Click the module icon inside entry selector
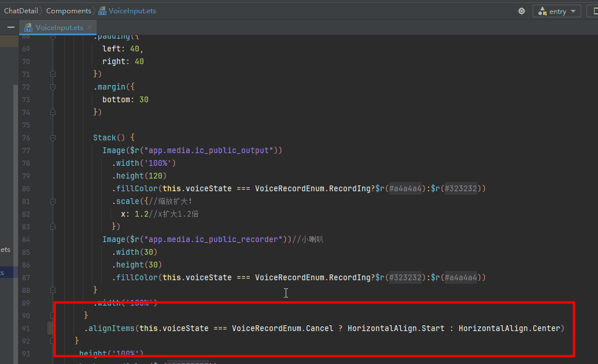598x364 pixels. point(542,11)
